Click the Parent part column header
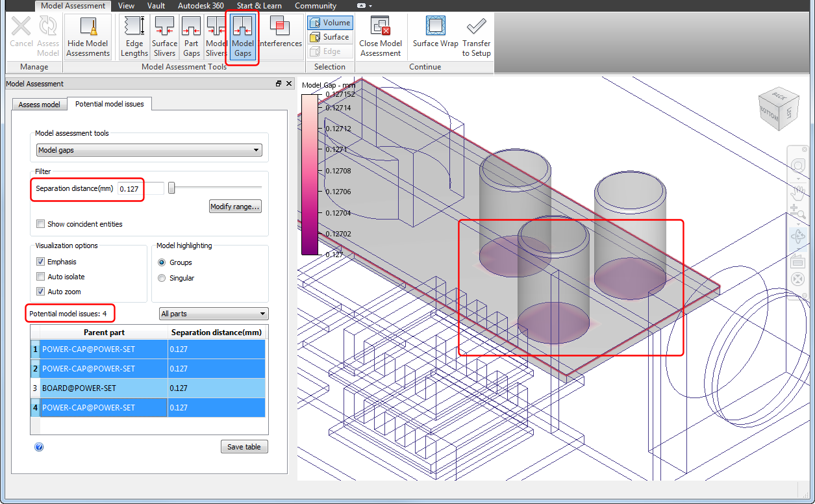The height and width of the screenshot is (504, 815). (x=104, y=333)
